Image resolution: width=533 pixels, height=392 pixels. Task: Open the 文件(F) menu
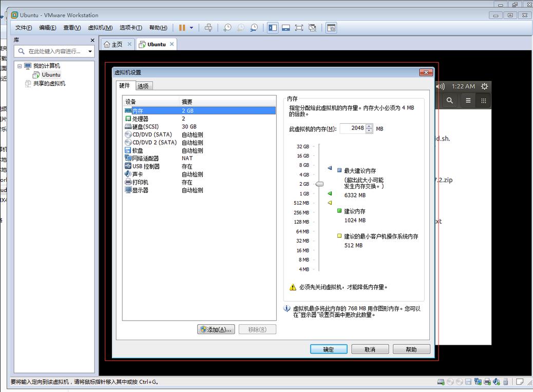24,28
